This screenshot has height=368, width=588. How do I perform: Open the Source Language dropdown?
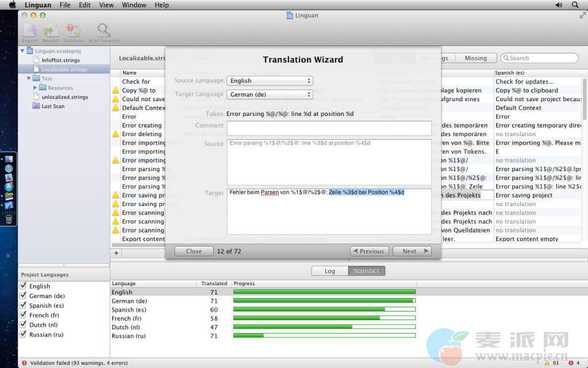click(269, 80)
